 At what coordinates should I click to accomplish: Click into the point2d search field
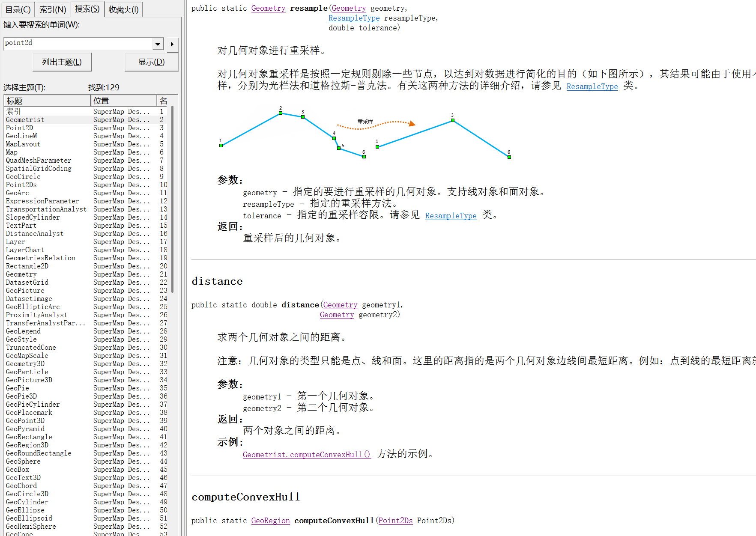[x=77, y=43]
